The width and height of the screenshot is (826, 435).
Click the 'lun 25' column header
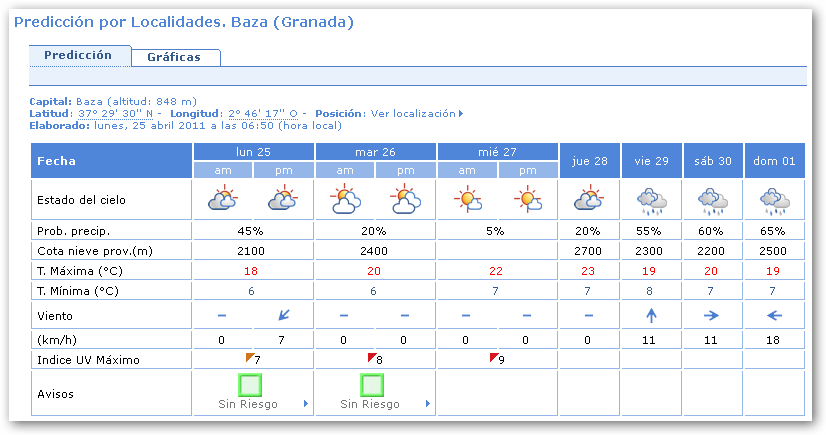tap(253, 151)
